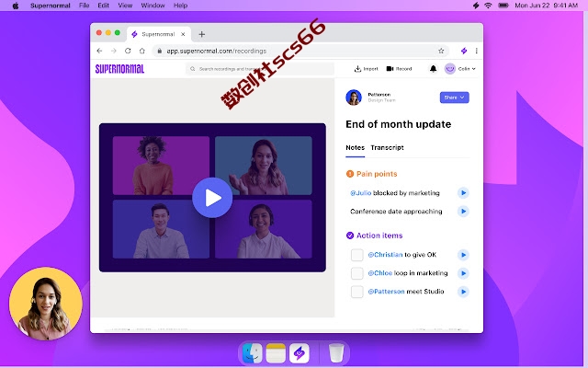Open the File menu
Screen dimensions: 588x368
pos(84,6)
